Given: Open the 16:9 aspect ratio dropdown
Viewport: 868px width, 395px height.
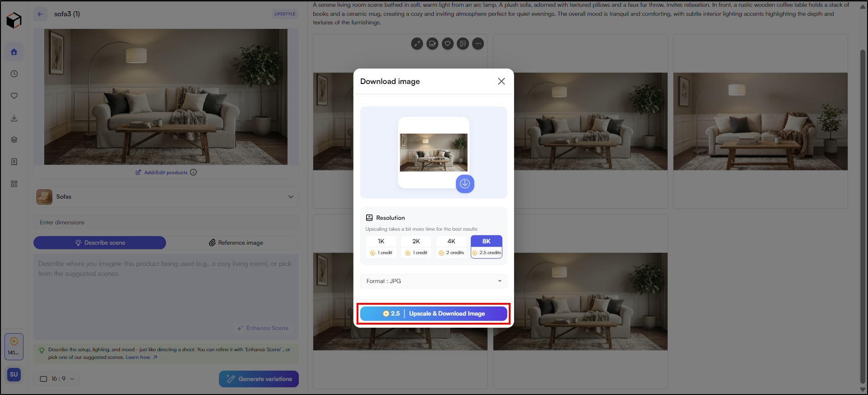Looking at the screenshot, I should 57,379.
